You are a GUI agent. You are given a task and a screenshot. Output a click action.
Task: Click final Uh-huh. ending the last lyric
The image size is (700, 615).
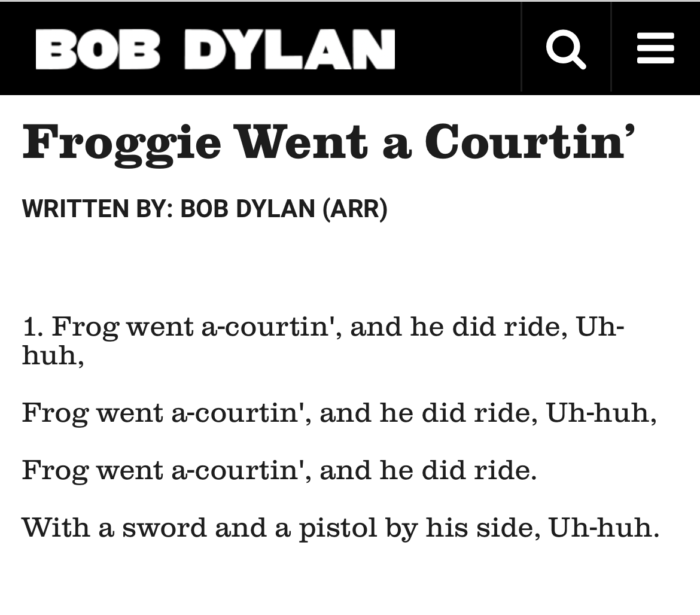coord(604,528)
